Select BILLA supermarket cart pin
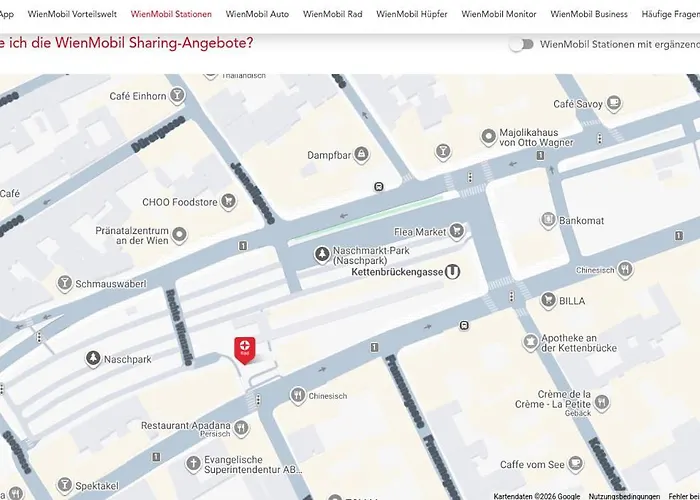Image resolution: width=700 pixels, height=500 pixels. coord(548,300)
